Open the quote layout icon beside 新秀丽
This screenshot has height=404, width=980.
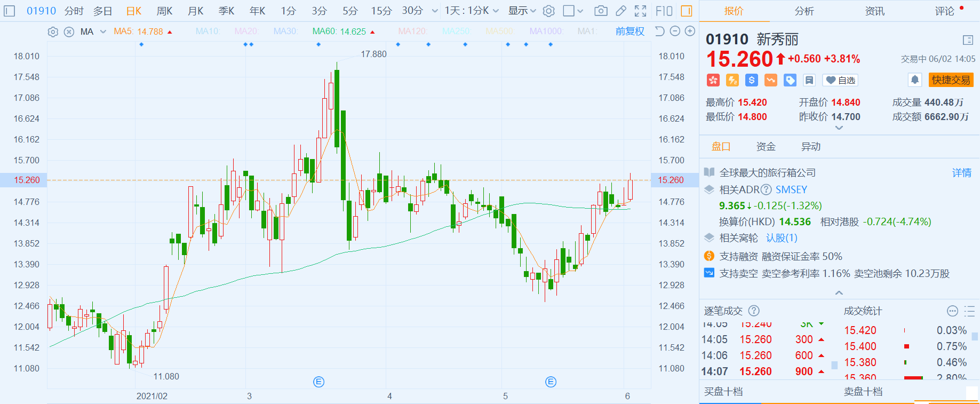pos(968,40)
